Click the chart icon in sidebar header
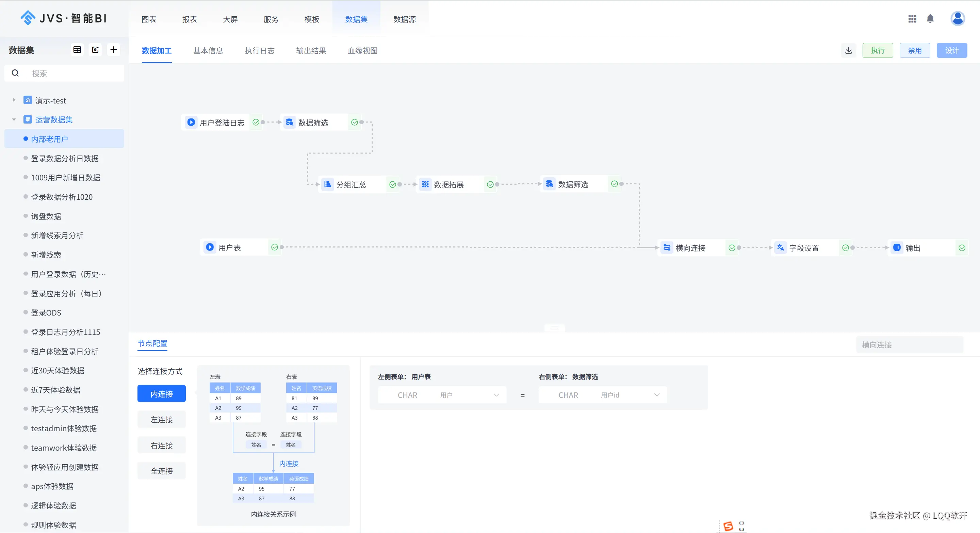Image resolution: width=980 pixels, height=533 pixels. click(x=95, y=50)
